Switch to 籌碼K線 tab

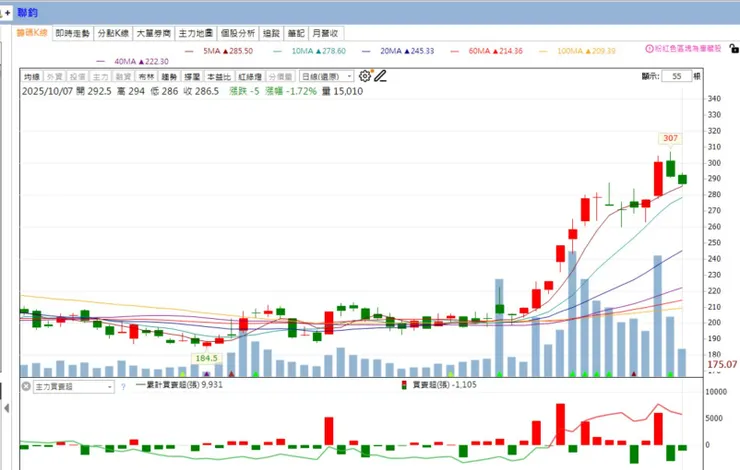click(x=32, y=33)
